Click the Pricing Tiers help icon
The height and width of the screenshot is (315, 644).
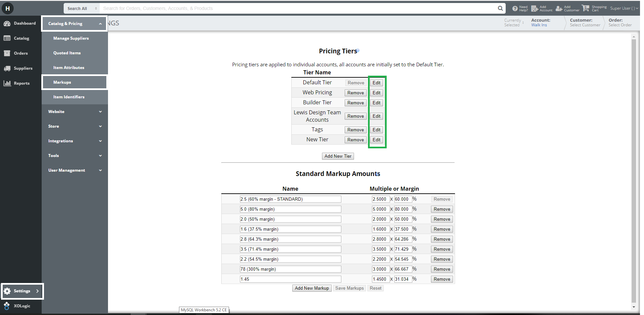tap(358, 51)
